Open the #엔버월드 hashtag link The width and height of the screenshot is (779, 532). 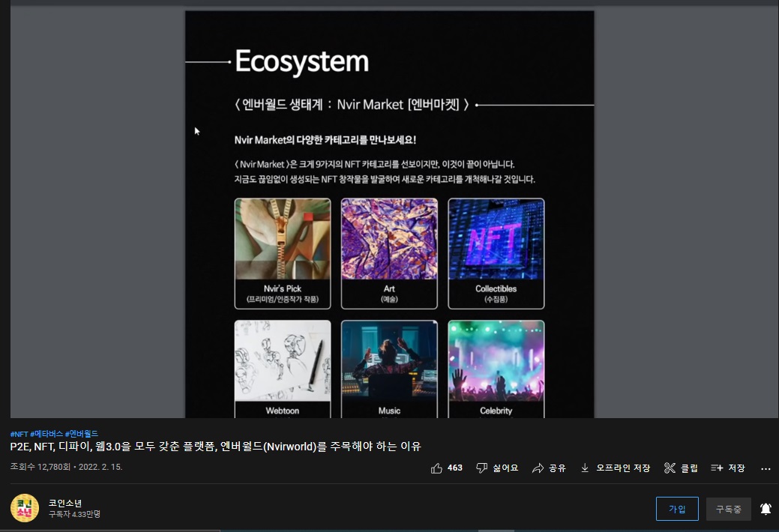click(82, 434)
